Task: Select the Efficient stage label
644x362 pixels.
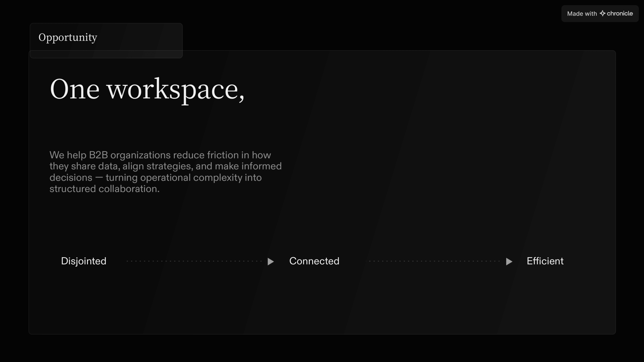Action: coord(545,261)
